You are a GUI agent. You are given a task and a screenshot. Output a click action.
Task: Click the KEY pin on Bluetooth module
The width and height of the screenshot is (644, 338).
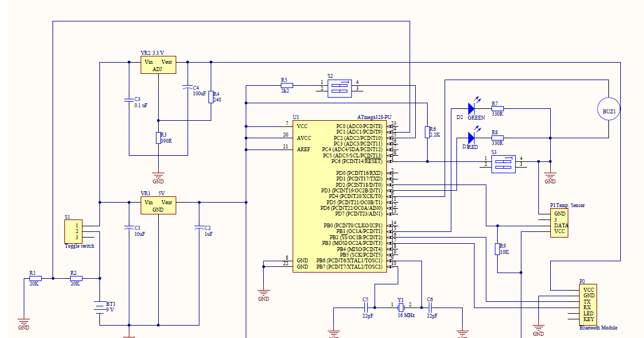589,319
